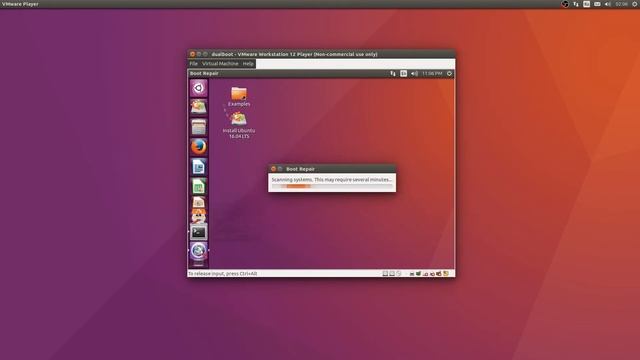
Task: Open the host session gear menu
Action: coord(635,4)
